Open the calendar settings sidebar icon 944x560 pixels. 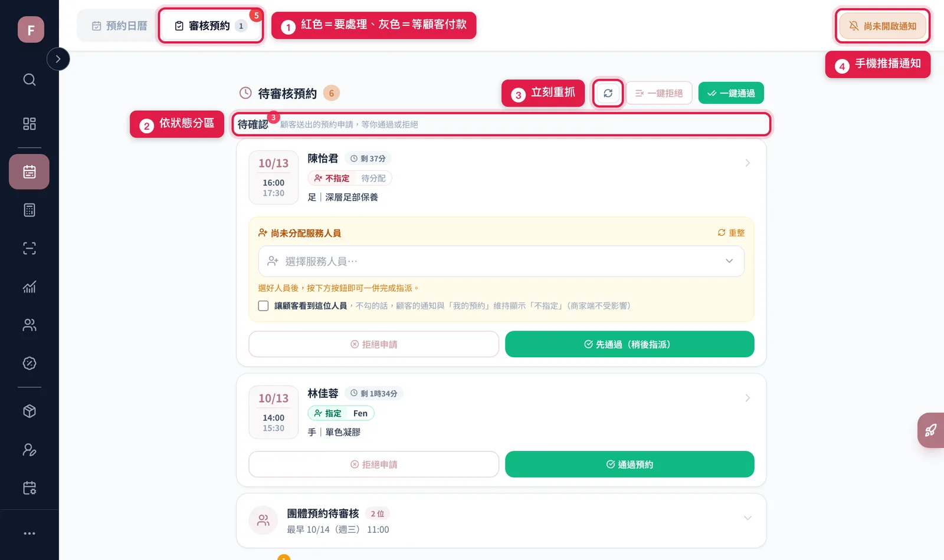click(29, 488)
